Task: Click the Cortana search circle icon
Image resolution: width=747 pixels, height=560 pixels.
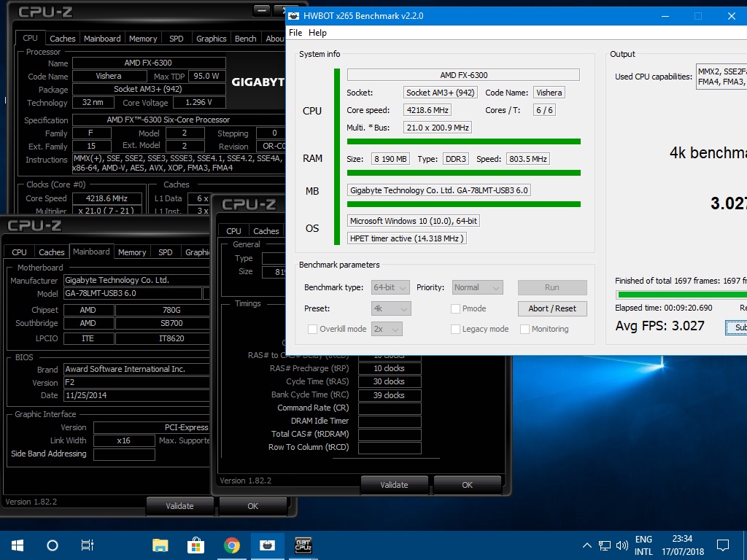Action: pyautogui.click(x=53, y=545)
